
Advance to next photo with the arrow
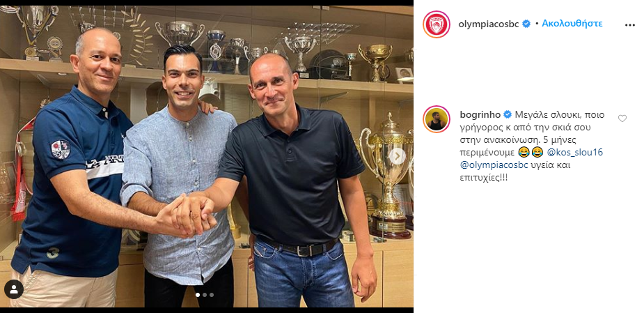[397, 156]
